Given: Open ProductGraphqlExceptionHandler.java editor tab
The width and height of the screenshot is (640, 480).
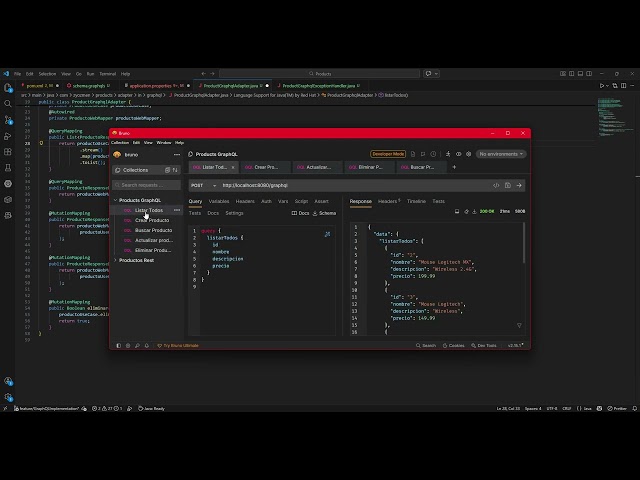Looking at the screenshot, I should click(x=319, y=86).
